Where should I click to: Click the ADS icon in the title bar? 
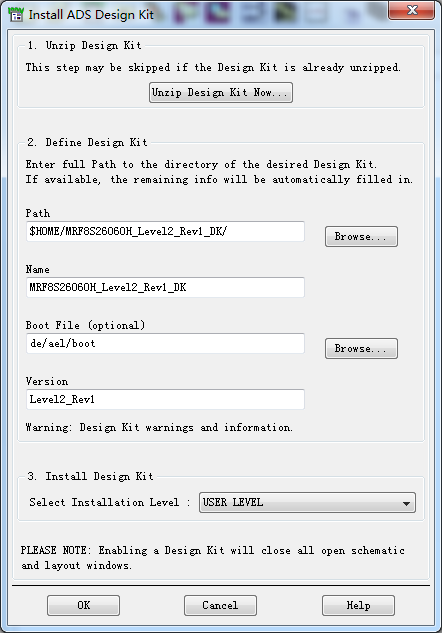click(x=15, y=14)
